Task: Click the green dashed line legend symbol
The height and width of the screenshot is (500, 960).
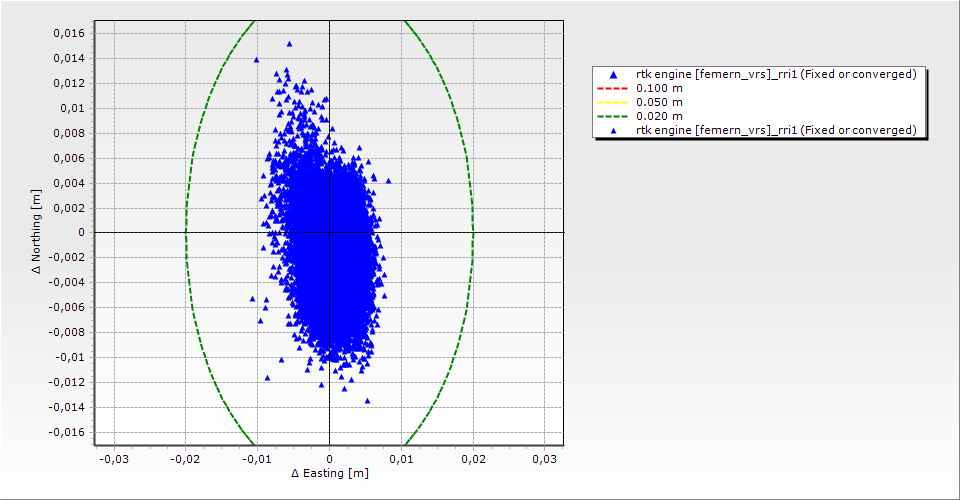Action: tap(614, 116)
